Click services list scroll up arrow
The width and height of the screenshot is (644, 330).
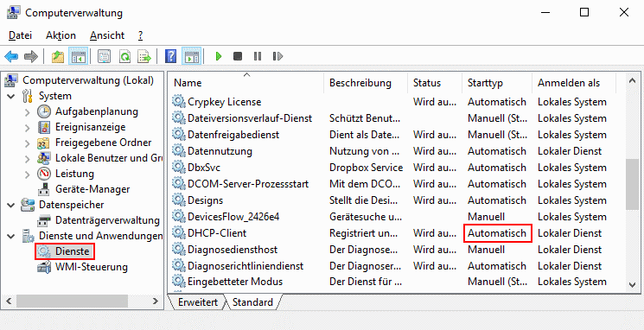tap(632, 81)
